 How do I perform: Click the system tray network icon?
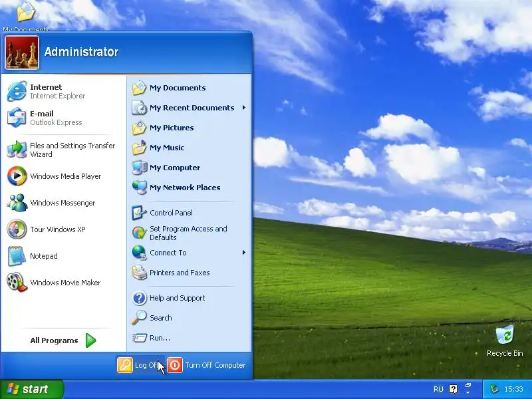click(494, 389)
